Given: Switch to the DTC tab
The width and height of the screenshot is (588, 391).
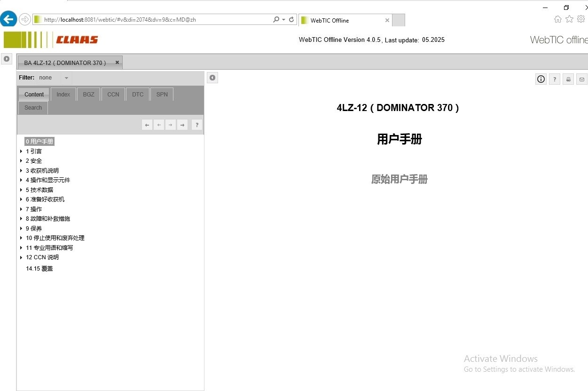Looking at the screenshot, I should pyautogui.click(x=138, y=94).
